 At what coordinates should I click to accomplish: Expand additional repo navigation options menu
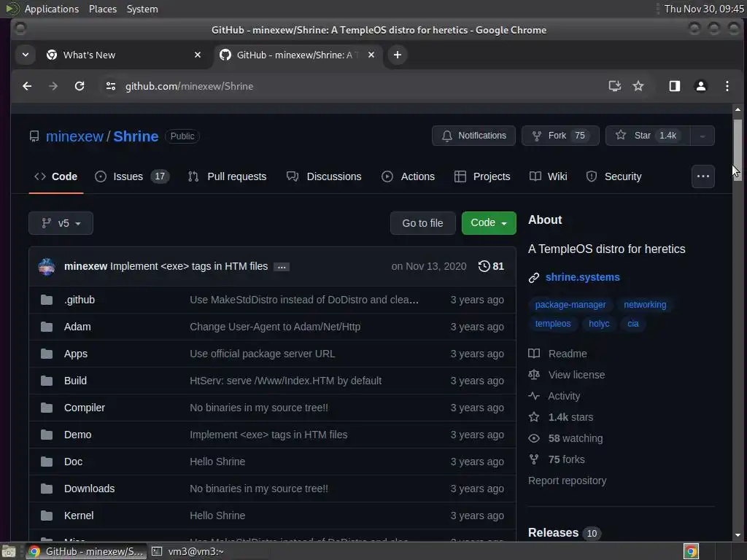(x=703, y=176)
